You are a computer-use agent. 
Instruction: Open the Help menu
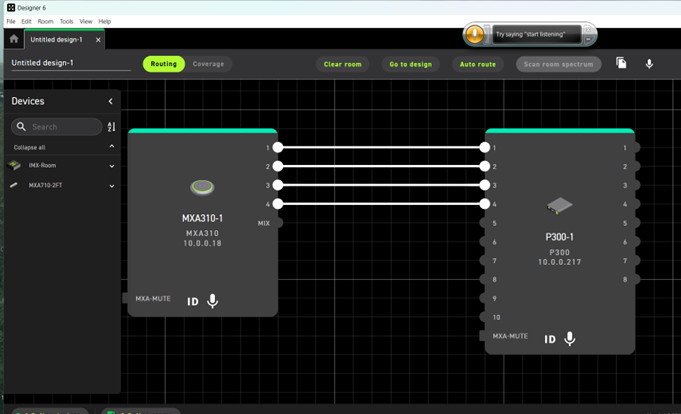(x=105, y=21)
